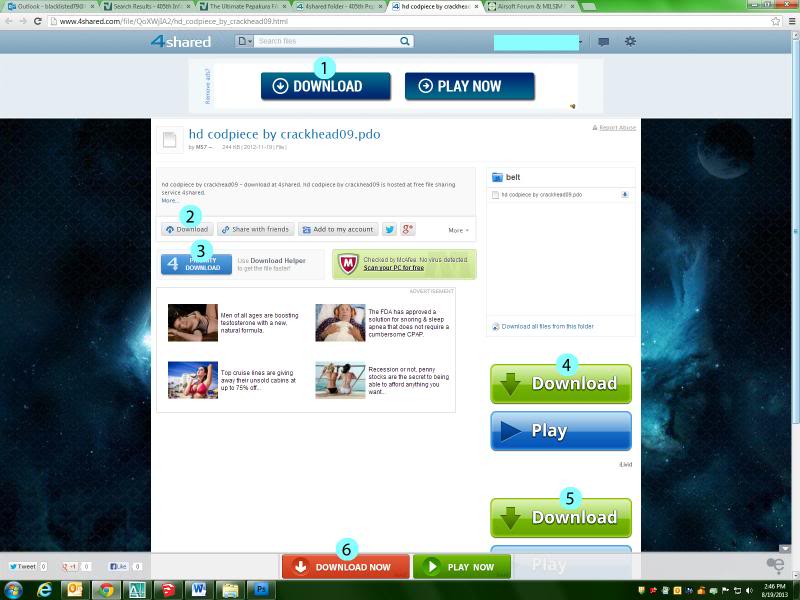The height and width of the screenshot is (600, 800).
Task: Click the Priority Download button
Action: 196,264
